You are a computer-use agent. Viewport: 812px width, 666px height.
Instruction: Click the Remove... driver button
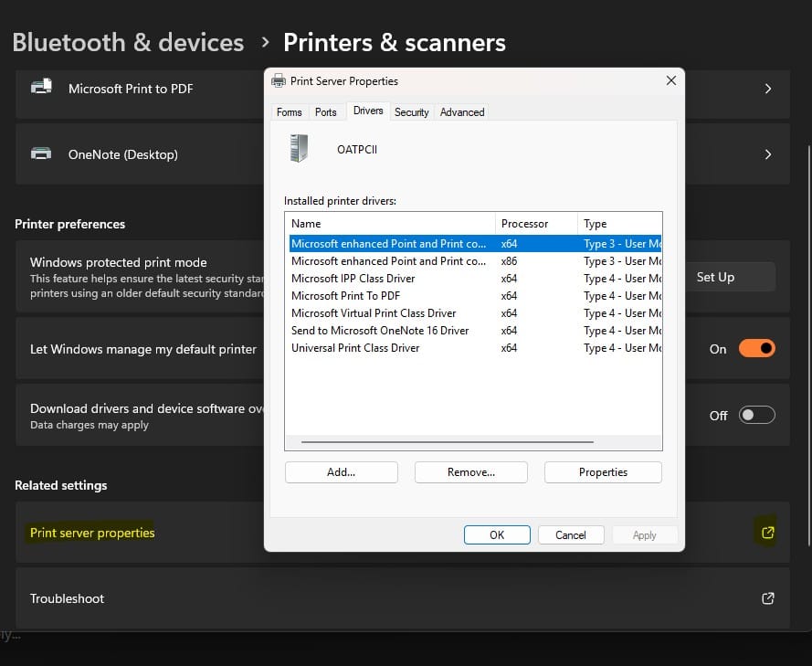(x=471, y=472)
